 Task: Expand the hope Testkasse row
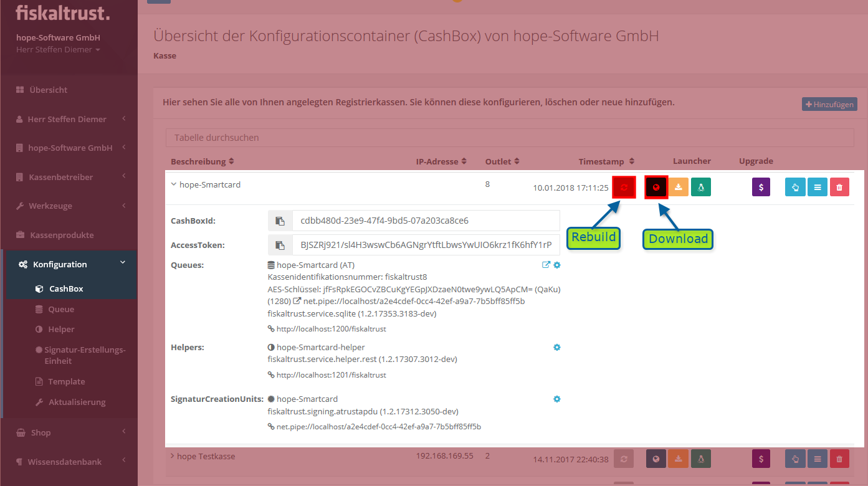point(173,456)
